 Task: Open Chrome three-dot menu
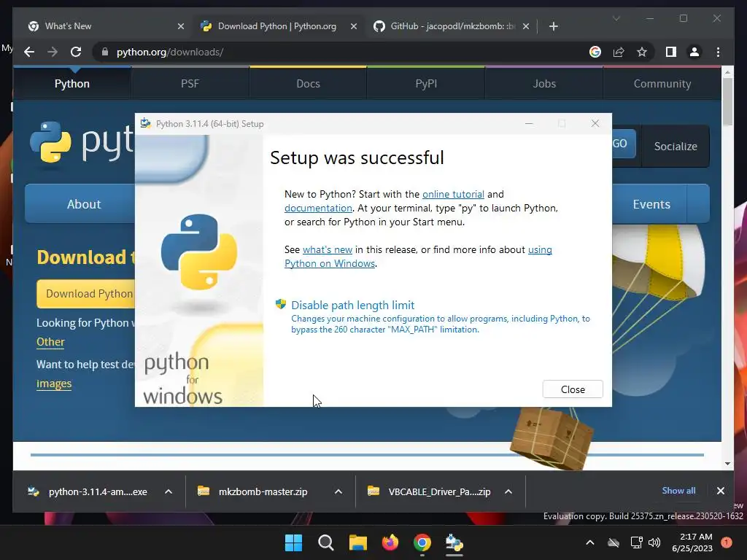coord(718,52)
